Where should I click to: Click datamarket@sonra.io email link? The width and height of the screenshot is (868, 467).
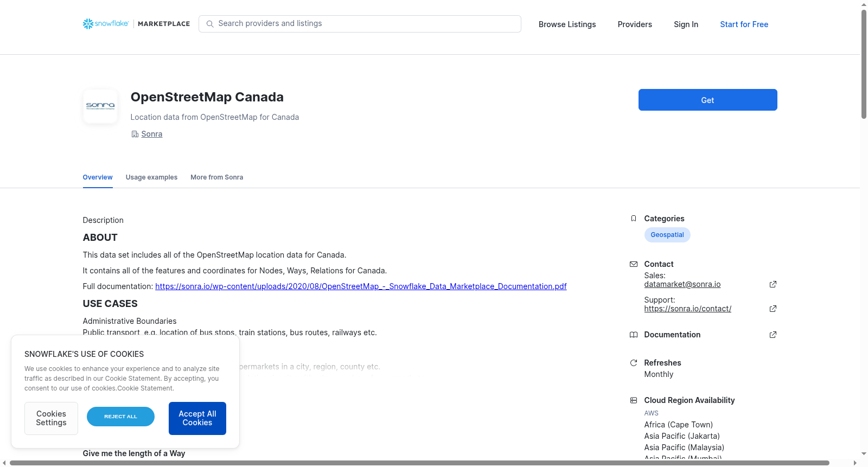click(x=682, y=284)
